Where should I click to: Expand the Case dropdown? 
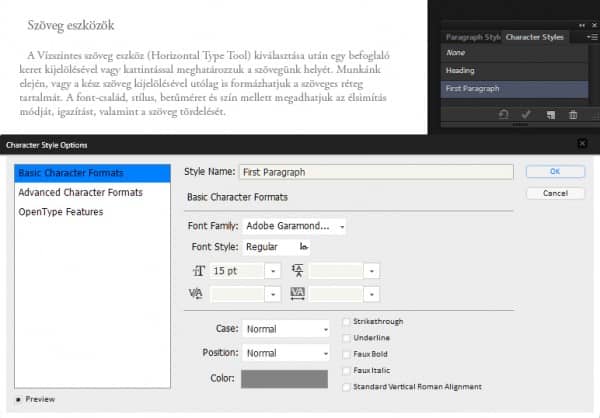286,328
